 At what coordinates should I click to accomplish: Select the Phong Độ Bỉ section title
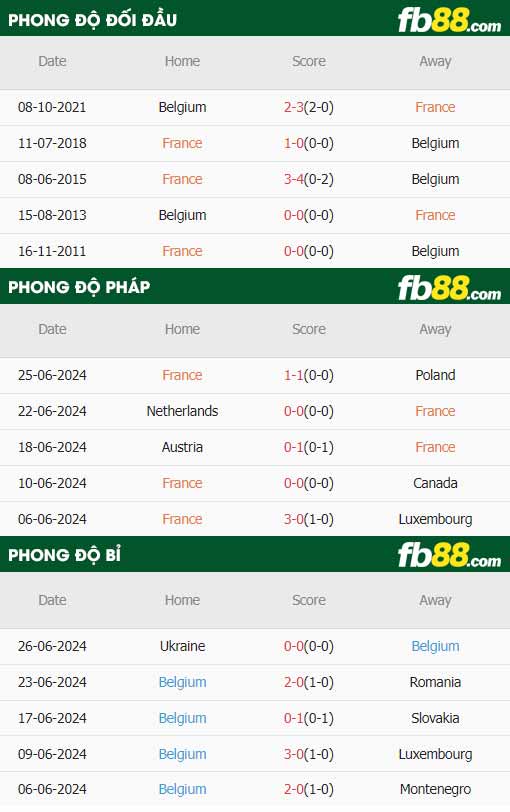point(64,555)
